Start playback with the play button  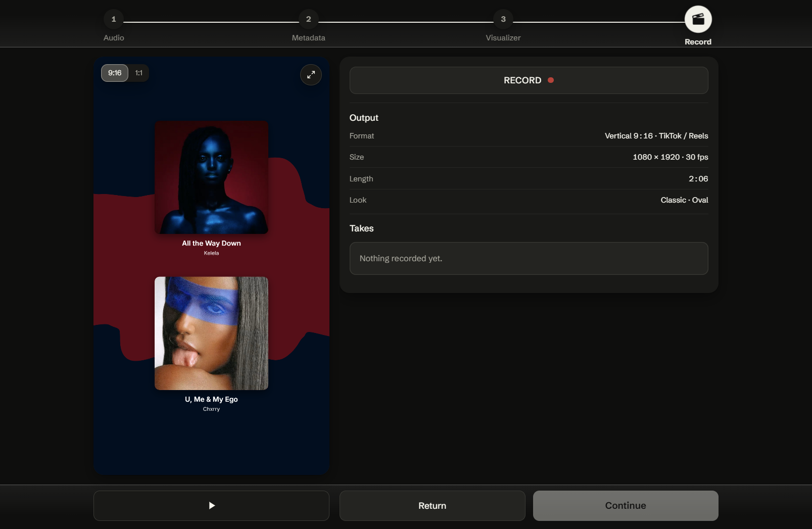pos(211,505)
